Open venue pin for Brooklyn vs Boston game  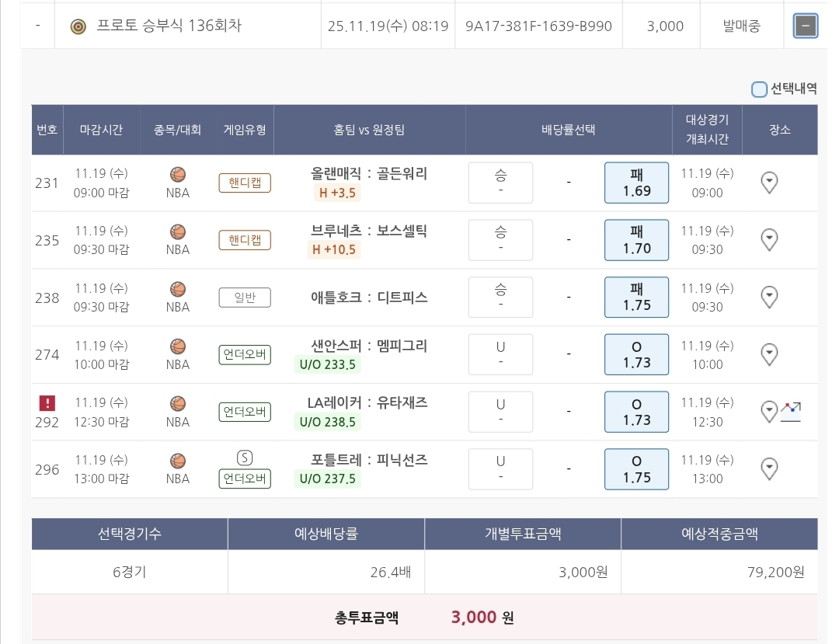tap(768, 240)
